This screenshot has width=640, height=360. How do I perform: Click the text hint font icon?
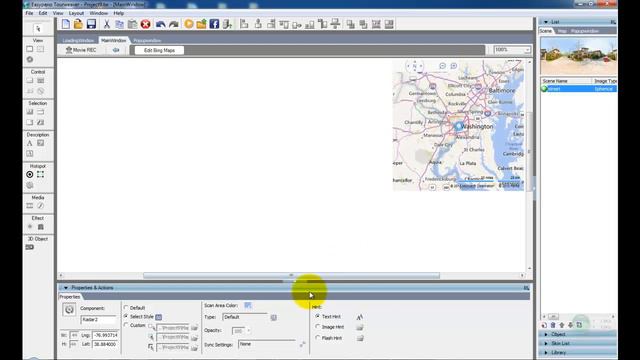click(360, 317)
